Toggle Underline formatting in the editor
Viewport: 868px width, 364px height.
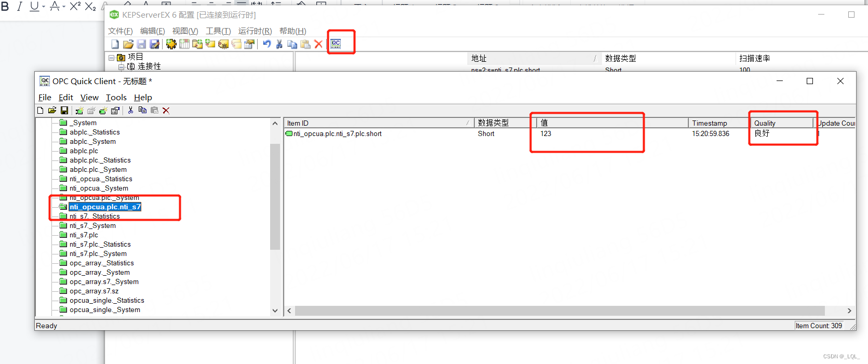tap(34, 6)
